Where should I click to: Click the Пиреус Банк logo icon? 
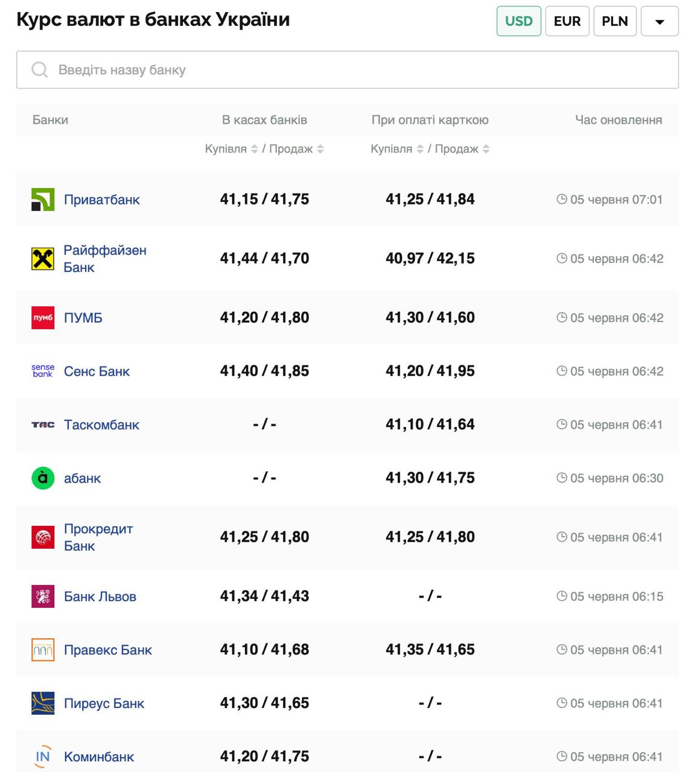coord(43,703)
